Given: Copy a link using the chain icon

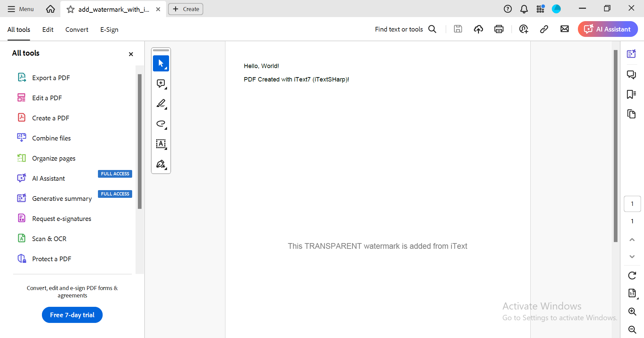Looking at the screenshot, I should pyautogui.click(x=544, y=29).
